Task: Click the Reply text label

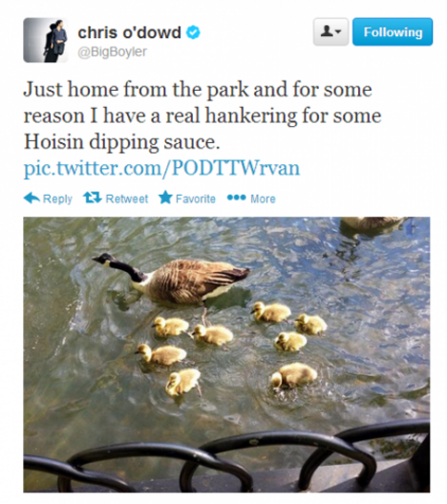Action: pos(57,199)
